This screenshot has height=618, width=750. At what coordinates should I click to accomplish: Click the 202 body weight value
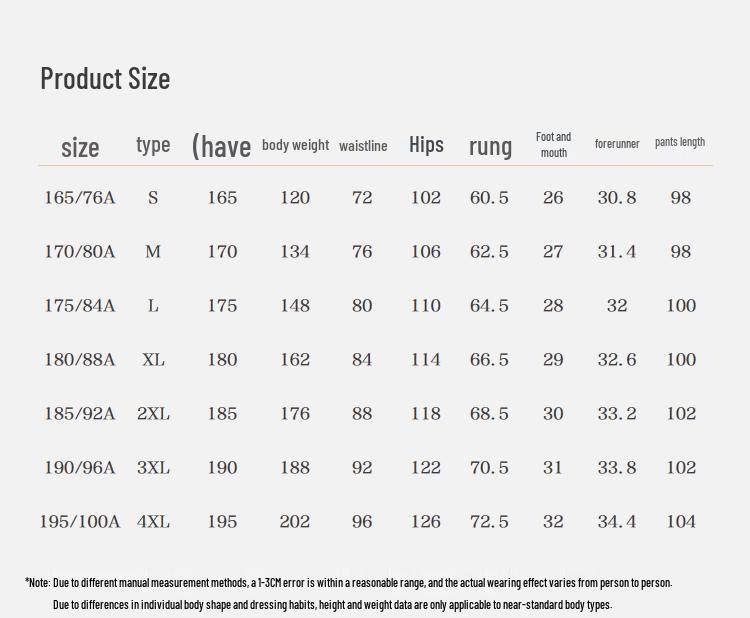[x=295, y=522]
